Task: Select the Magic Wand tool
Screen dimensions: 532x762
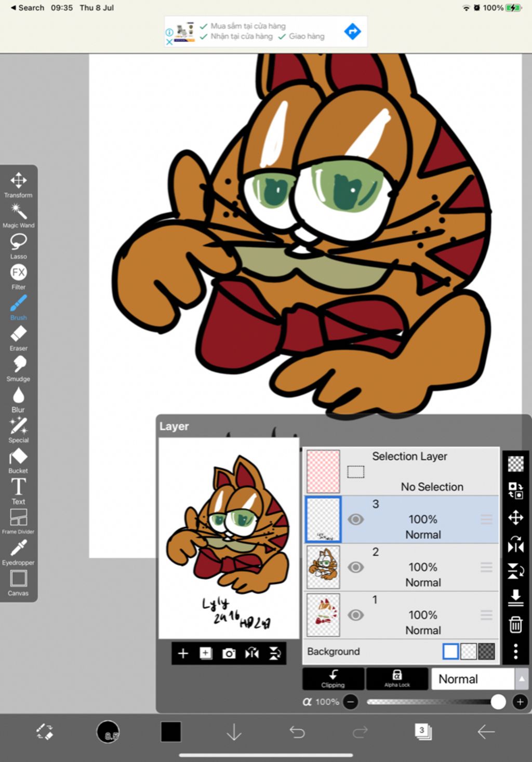Action: click(x=18, y=216)
